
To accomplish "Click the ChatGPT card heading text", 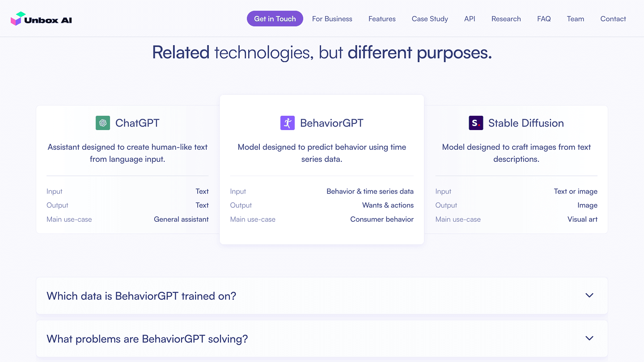I will pos(137,123).
